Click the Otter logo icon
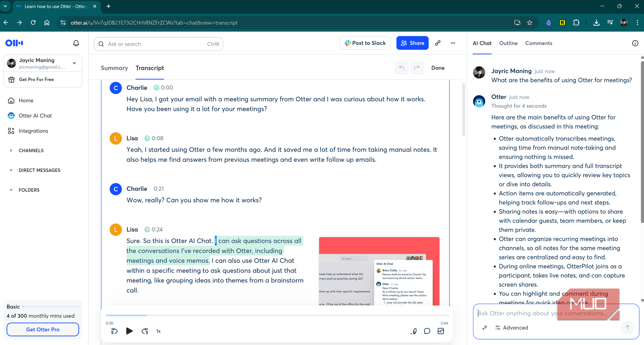This screenshot has height=345, width=644. [14, 43]
